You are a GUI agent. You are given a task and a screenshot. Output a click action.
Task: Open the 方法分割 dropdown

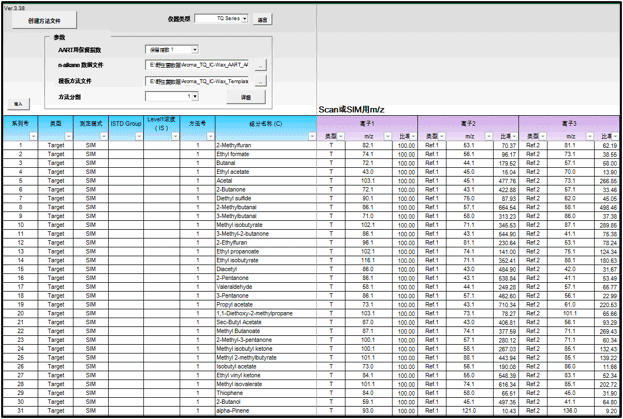click(193, 97)
